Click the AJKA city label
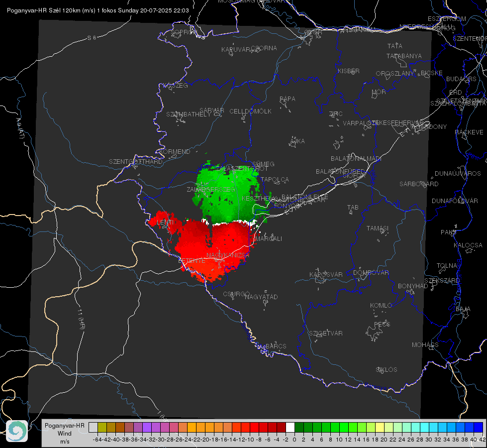The width and height of the screenshot is (487, 448). tap(297, 141)
